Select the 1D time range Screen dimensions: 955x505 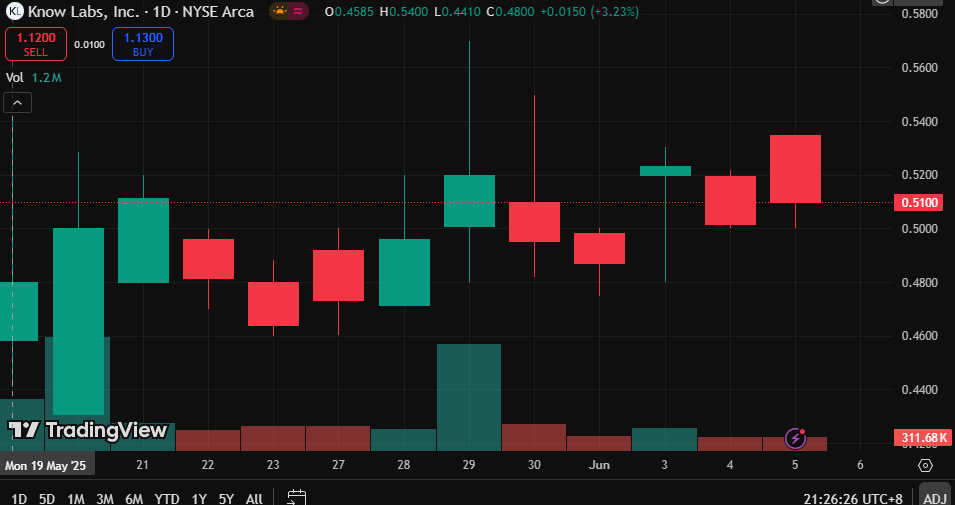coord(19,499)
